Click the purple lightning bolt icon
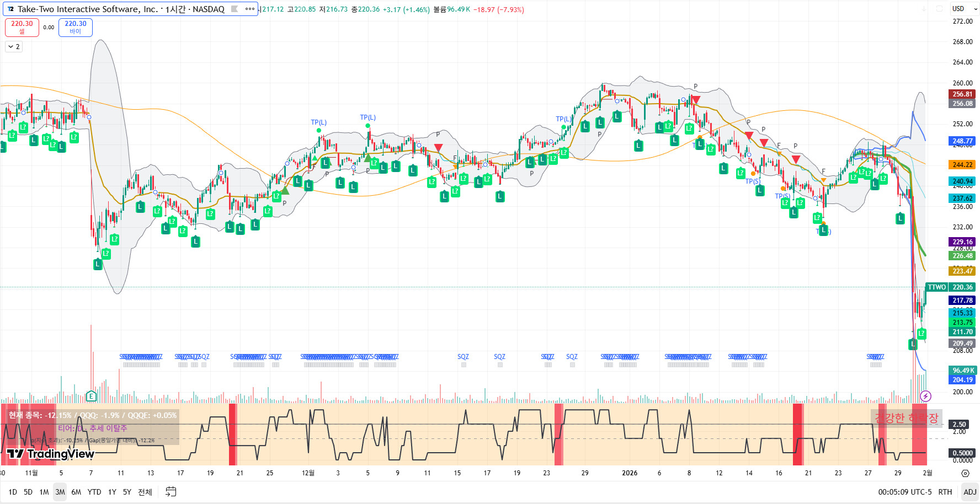Screen dimensions: 980x504 coord(926,396)
